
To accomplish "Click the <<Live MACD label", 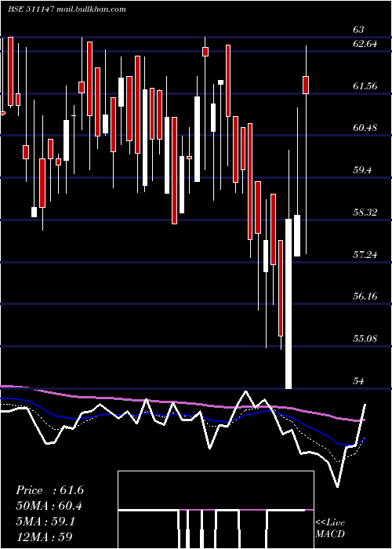I will tap(330, 528).
